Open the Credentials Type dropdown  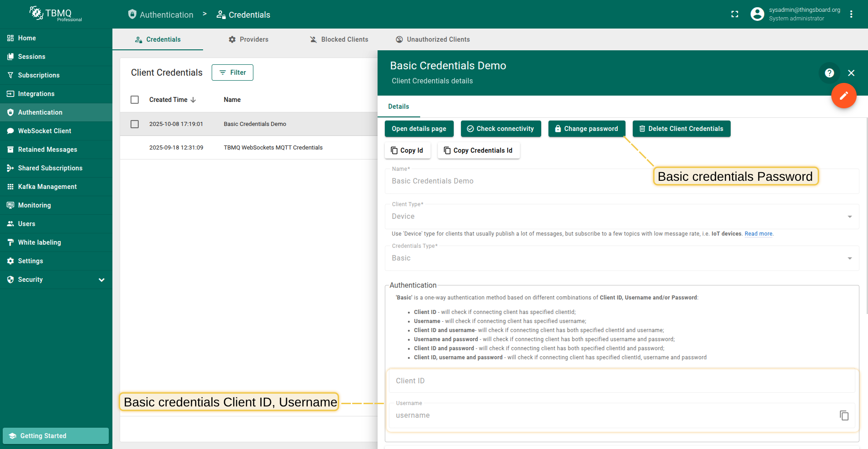pos(621,258)
